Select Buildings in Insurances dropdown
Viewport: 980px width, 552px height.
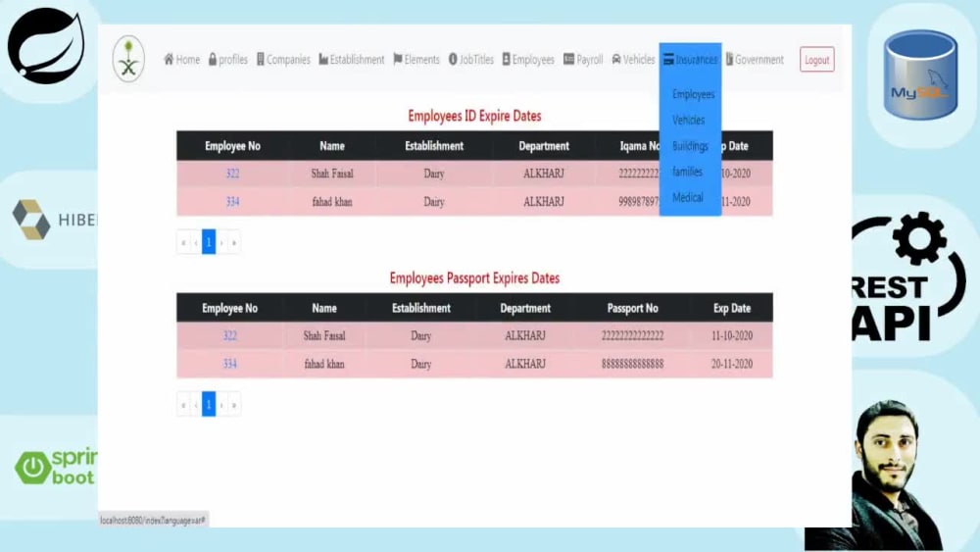pos(690,146)
